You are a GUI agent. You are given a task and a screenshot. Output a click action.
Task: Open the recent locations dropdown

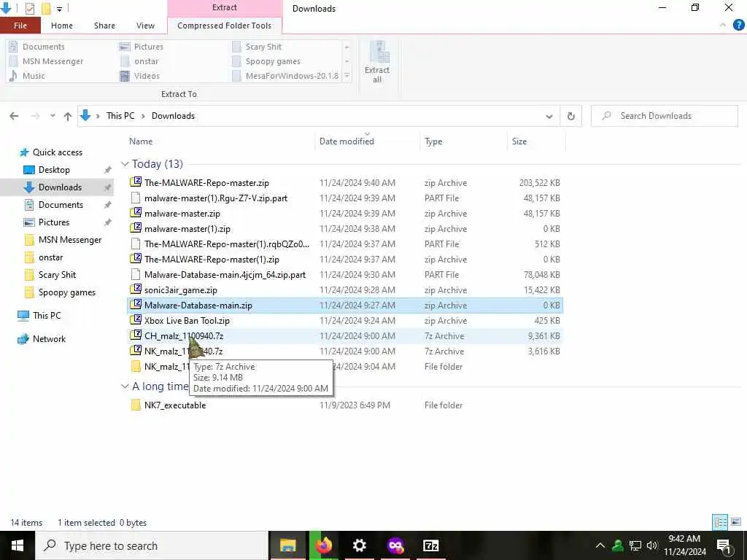[53, 116]
